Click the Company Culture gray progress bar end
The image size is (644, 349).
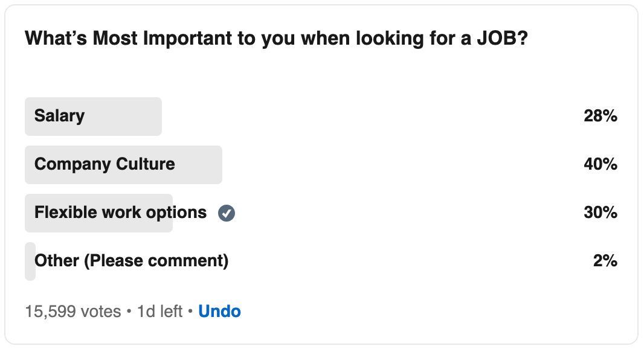click(217, 165)
